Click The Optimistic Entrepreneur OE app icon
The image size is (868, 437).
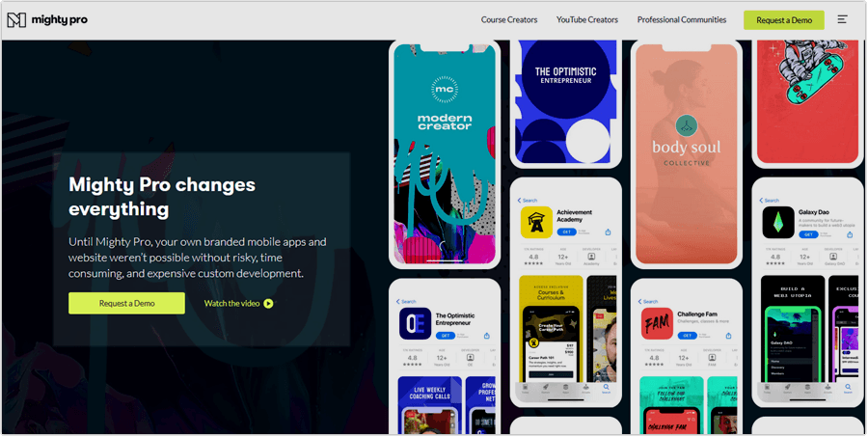tap(415, 323)
